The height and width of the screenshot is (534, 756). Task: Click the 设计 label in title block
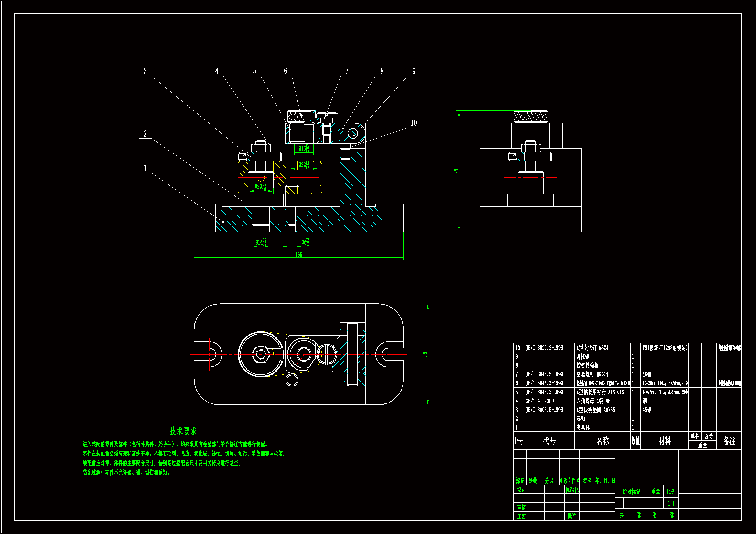(x=521, y=490)
